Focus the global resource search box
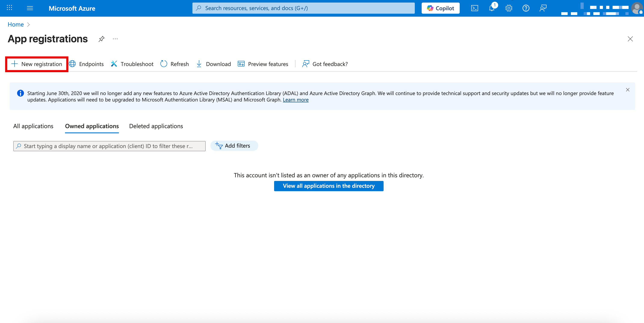The height and width of the screenshot is (323, 644). pyautogui.click(x=303, y=8)
